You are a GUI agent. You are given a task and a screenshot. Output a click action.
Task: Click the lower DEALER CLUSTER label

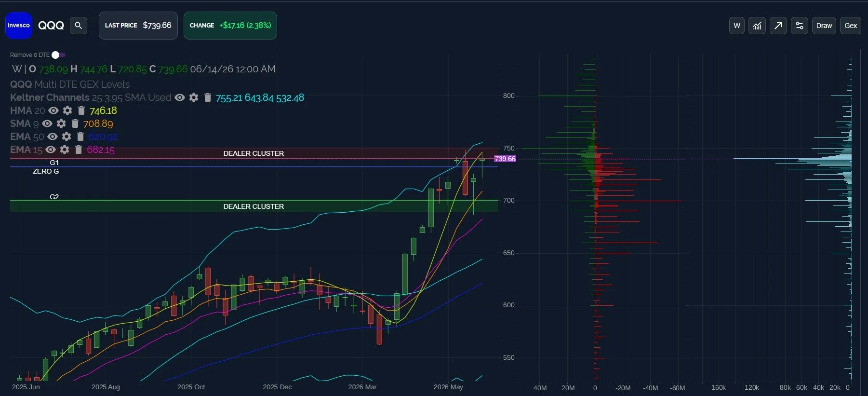(x=254, y=206)
